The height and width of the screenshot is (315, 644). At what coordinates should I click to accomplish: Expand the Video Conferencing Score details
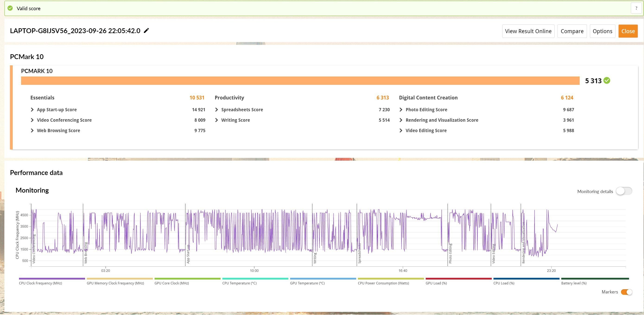pyautogui.click(x=32, y=120)
